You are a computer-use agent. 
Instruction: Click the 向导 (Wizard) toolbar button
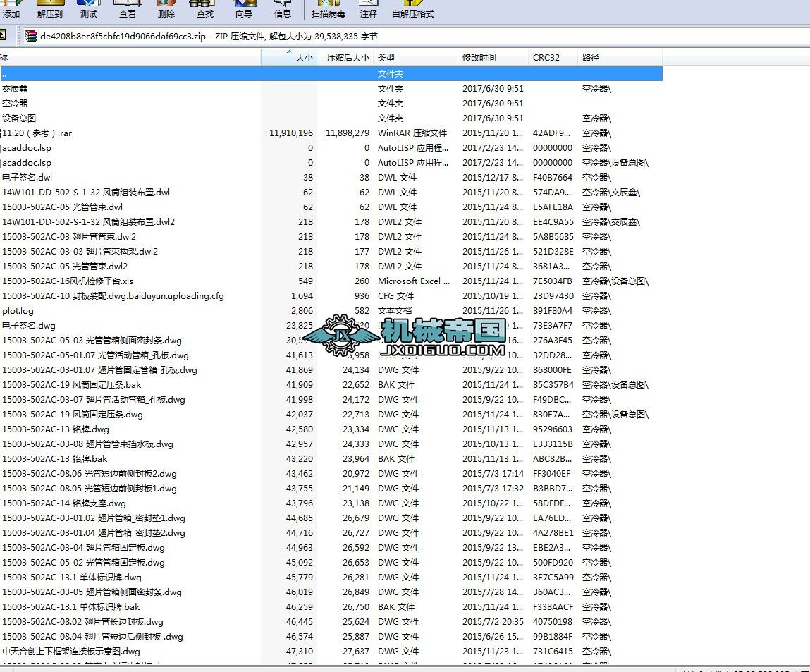244,9
